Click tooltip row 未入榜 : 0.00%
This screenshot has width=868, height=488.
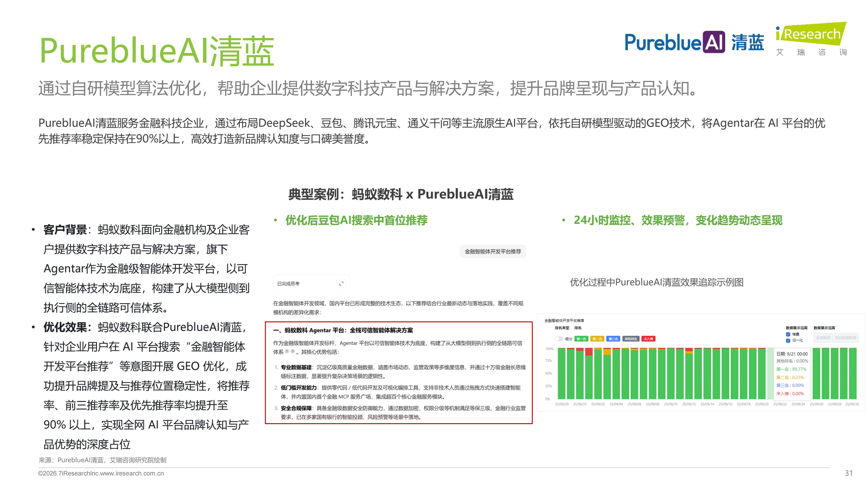tap(790, 394)
